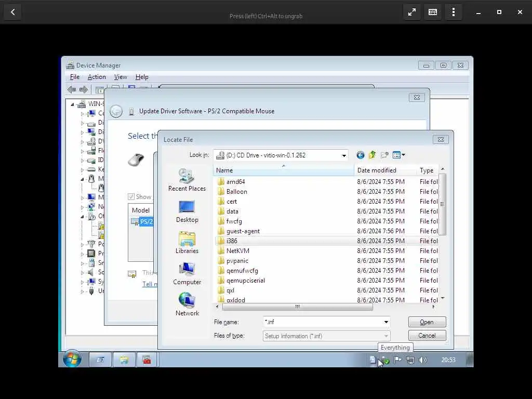Open Device Manager View menu
This screenshot has height=399, width=532.
(x=121, y=77)
